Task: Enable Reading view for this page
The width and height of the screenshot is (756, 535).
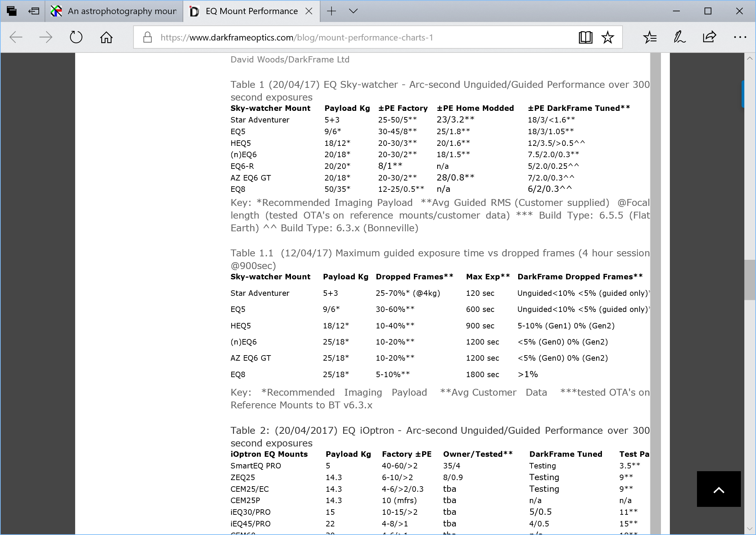Action: pyautogui.click(x=585, y=37)
